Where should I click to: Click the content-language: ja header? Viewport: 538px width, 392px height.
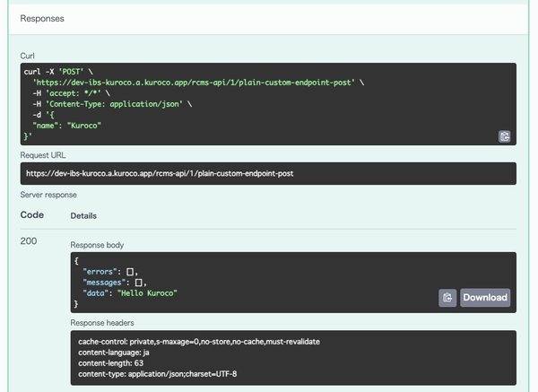[x=114, y=353]
